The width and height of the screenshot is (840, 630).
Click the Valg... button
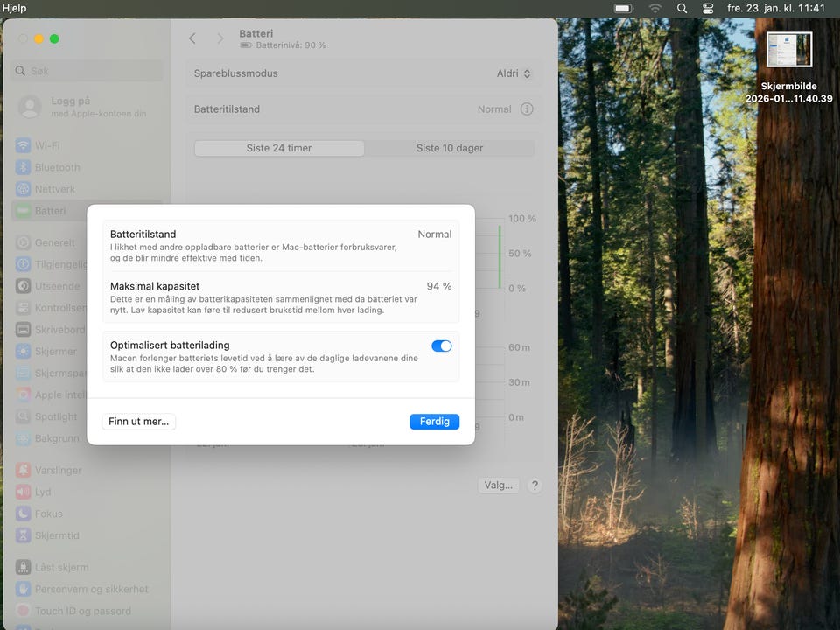(498, 486)
